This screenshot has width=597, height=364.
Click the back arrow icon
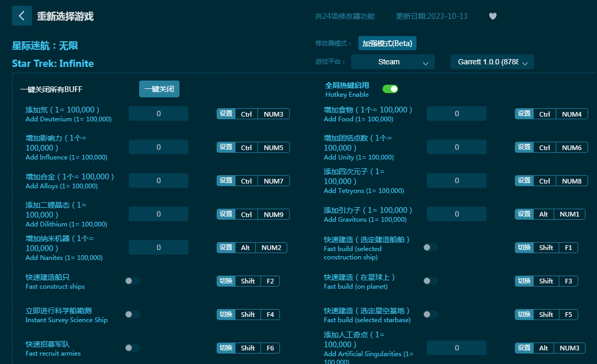coord(21,16)
